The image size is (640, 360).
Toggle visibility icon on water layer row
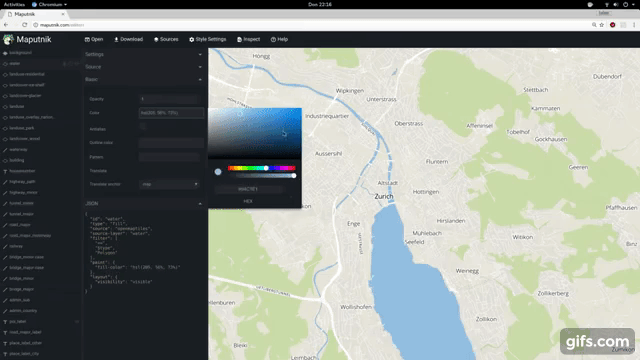pos(76,64)
